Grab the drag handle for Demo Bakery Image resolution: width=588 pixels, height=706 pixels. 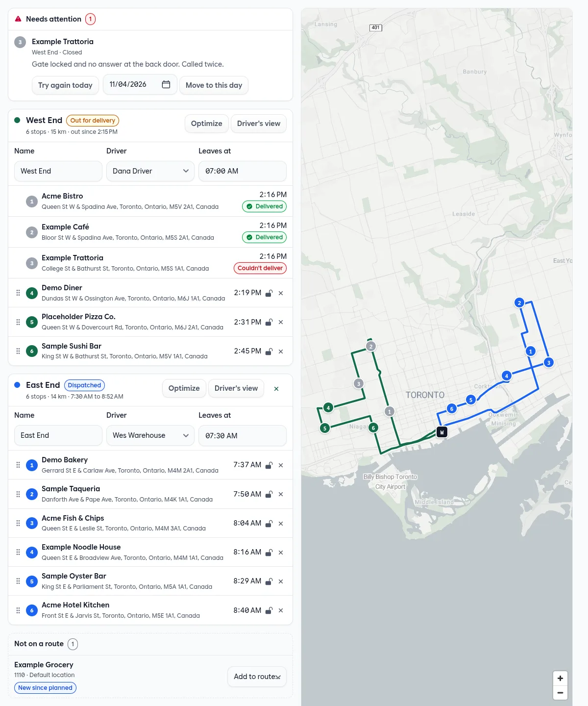click(18, 465)
